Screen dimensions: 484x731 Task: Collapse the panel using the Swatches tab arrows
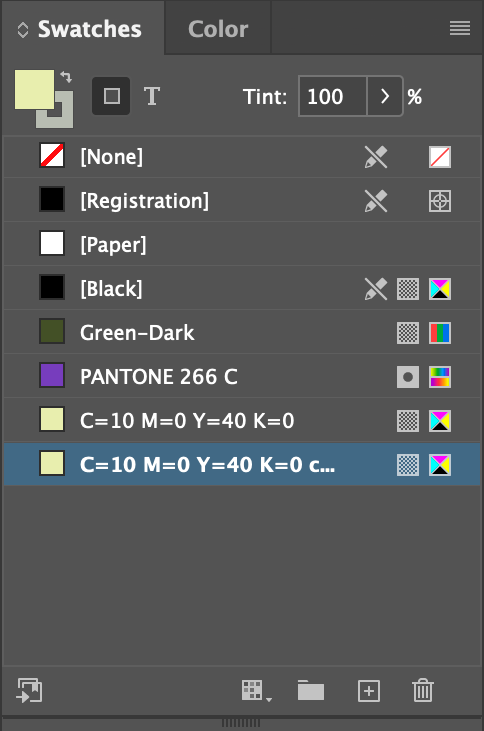tap(23, 30)
